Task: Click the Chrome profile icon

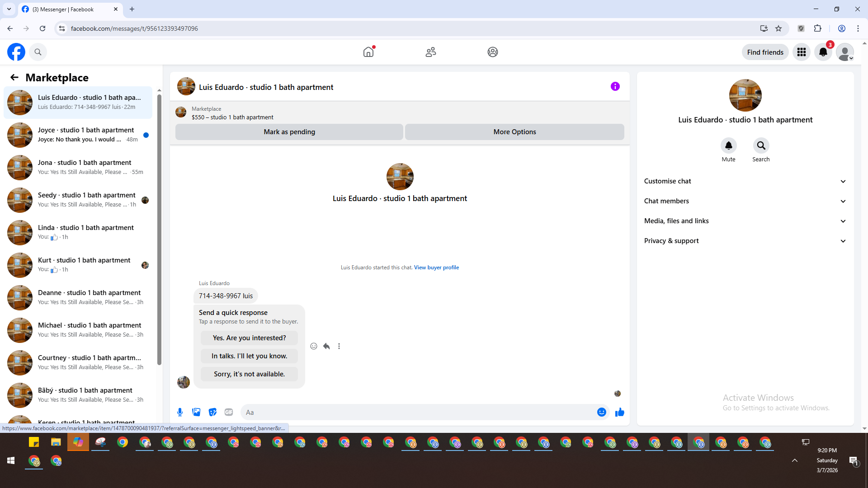Action: coord(842,28)
